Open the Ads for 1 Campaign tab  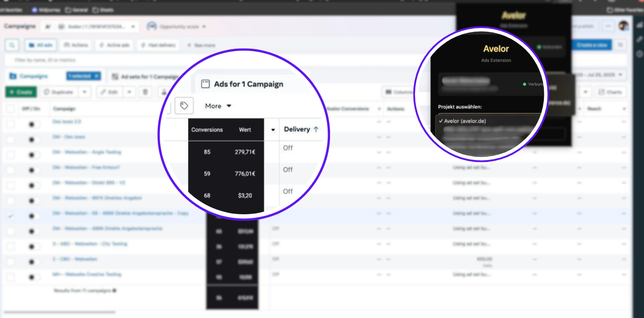[x=242, y=84]
